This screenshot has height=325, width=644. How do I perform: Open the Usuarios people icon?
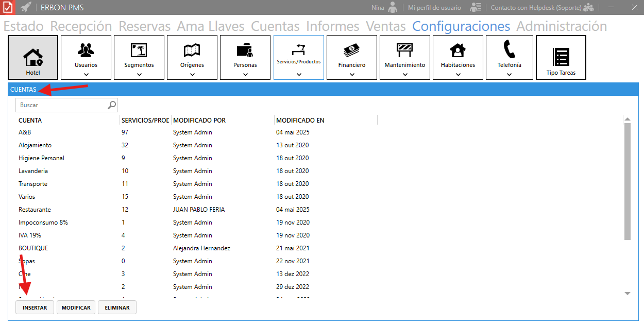[x=86, y=50]
